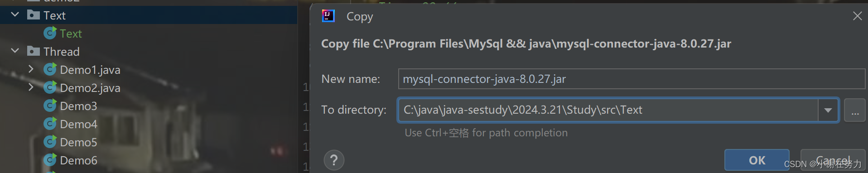Select the Text class file
This screenshot has width=868, height=173.
coord(71,34)
